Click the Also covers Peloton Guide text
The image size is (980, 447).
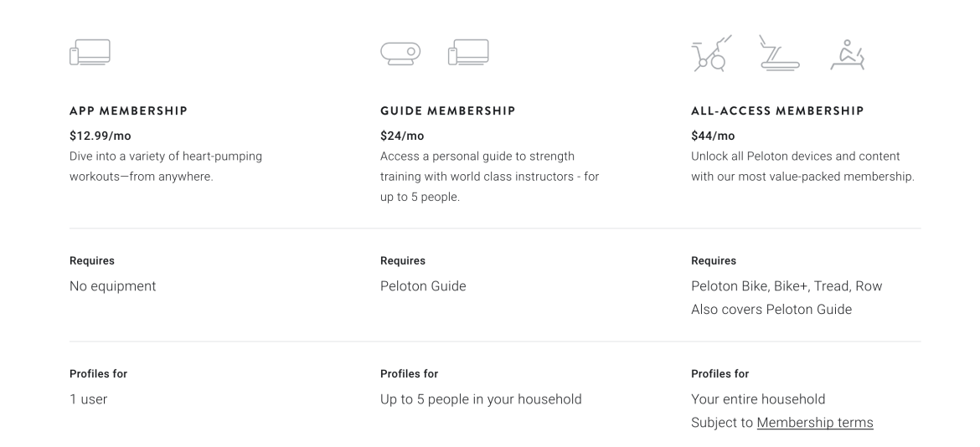(x=771, y=309)
